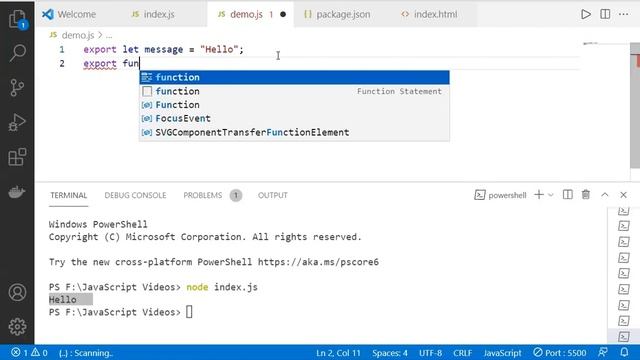
Task: Open the launch profile dropdown next to plus
Action: pos(551,195)
